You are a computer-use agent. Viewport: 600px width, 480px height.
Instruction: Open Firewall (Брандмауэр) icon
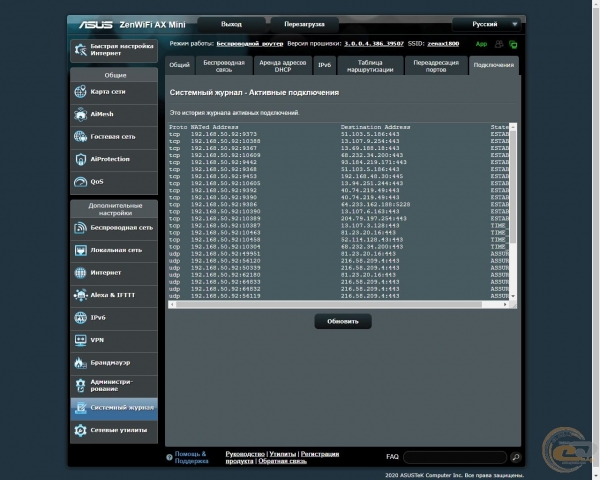point(80,363)
